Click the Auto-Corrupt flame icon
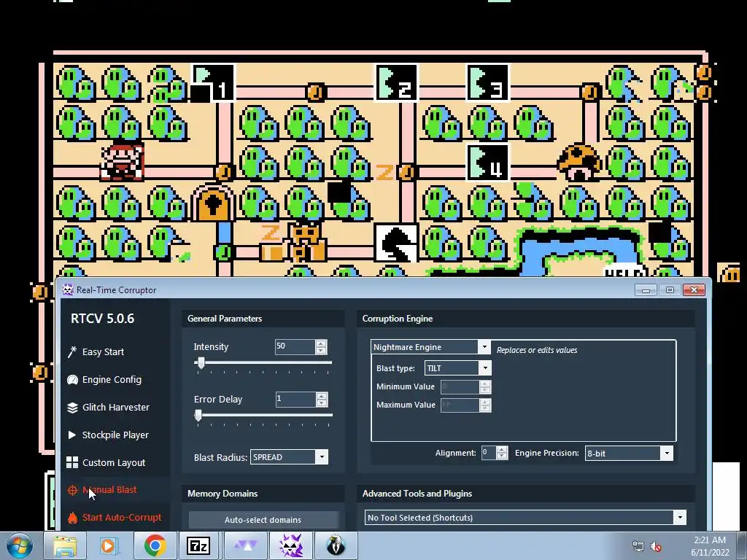 (72, 518)
